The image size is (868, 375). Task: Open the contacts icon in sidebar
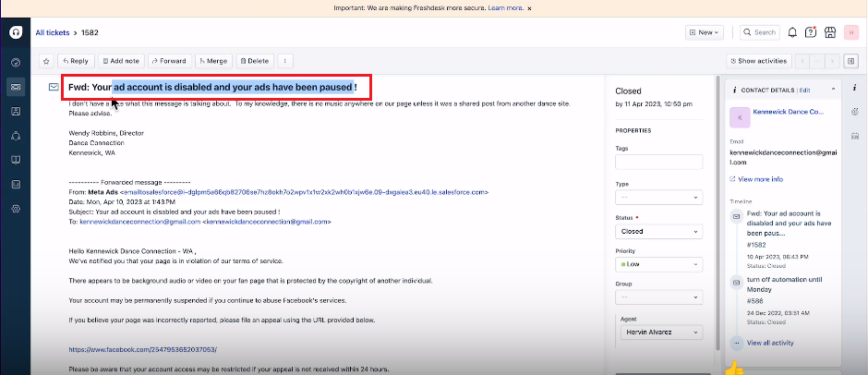[16, 112]
